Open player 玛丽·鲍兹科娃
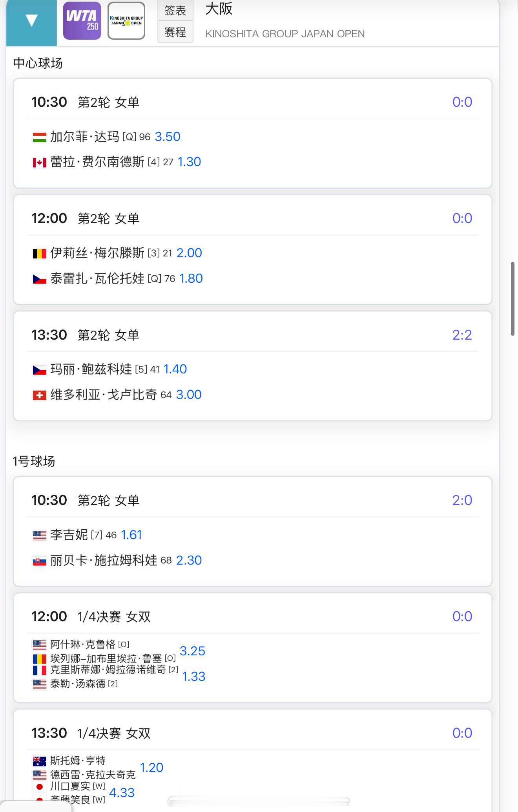 coord(91,369)
